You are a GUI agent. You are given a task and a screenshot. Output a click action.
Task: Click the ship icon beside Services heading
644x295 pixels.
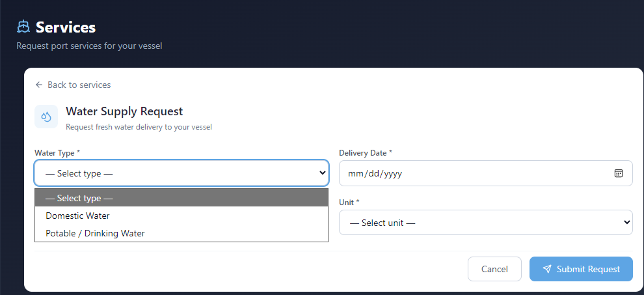click(23, 27)
